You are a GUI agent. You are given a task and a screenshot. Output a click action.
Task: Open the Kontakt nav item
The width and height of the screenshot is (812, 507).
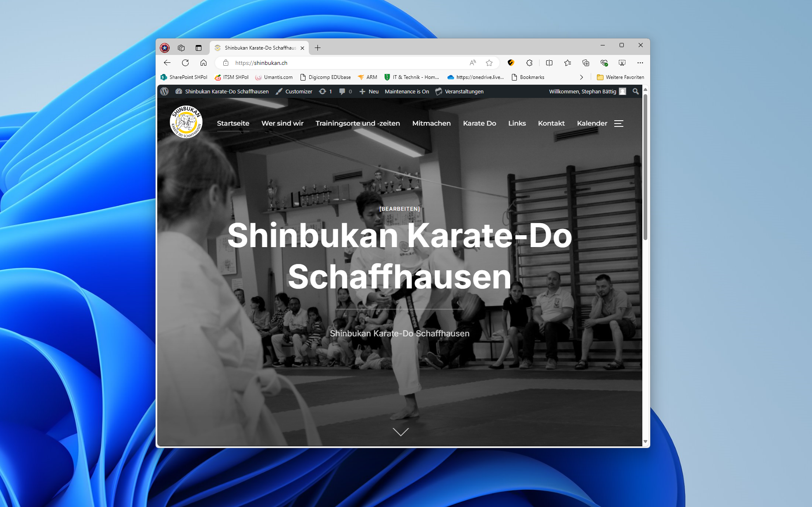coord(551,123)
